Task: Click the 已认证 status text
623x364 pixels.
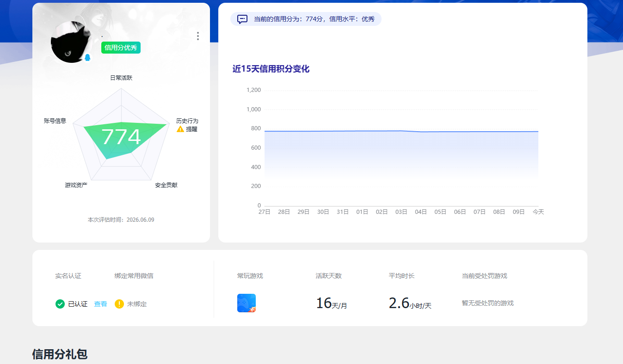Action: (x=78, y=304)
